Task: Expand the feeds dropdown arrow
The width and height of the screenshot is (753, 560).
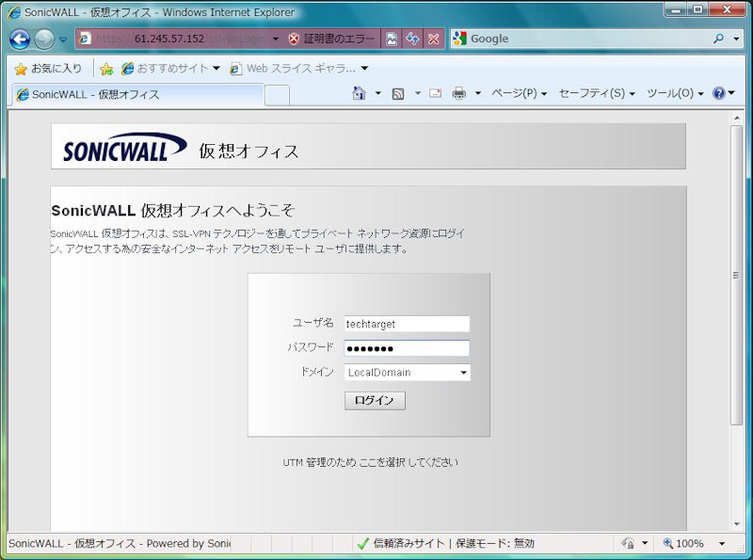Action: [x=418, y=93]
